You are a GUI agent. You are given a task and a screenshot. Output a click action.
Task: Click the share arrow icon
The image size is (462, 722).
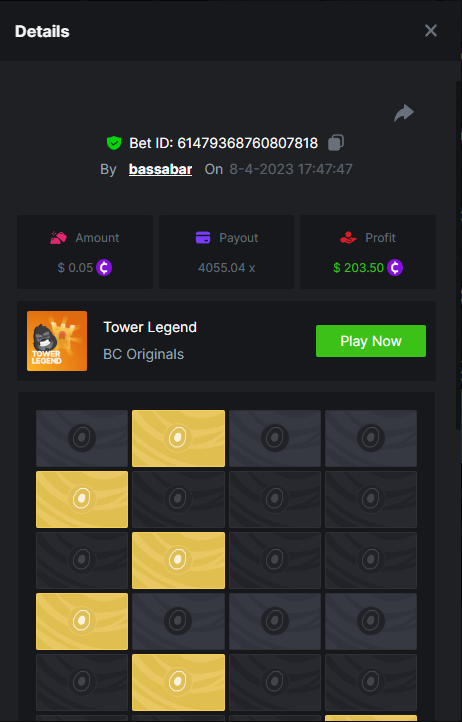point(404,113)
